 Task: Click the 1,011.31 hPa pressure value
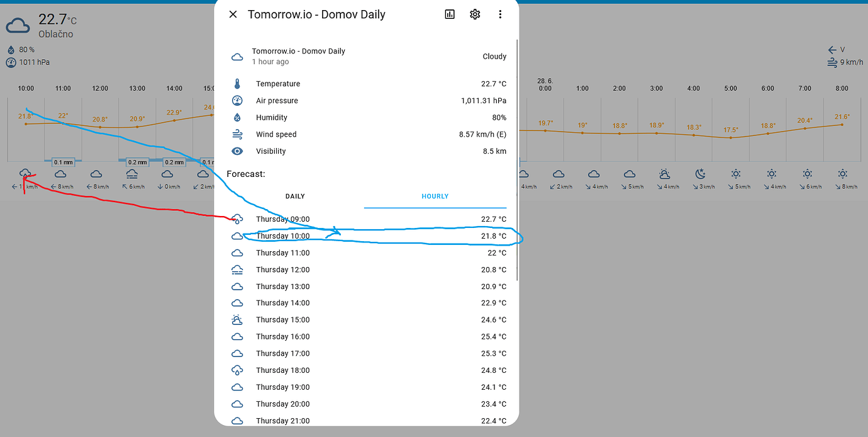(484, 101)
